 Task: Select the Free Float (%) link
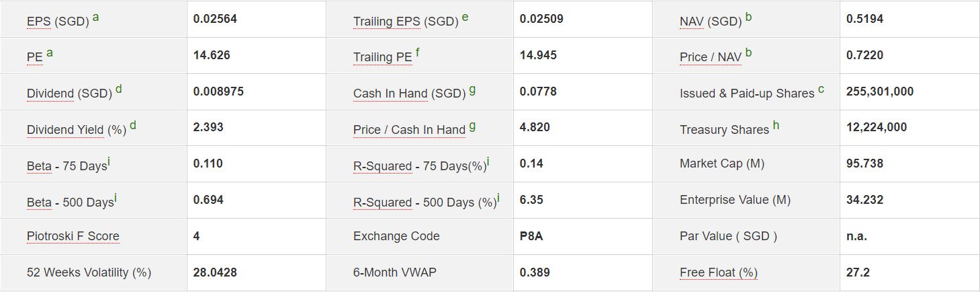pos(718,272)
